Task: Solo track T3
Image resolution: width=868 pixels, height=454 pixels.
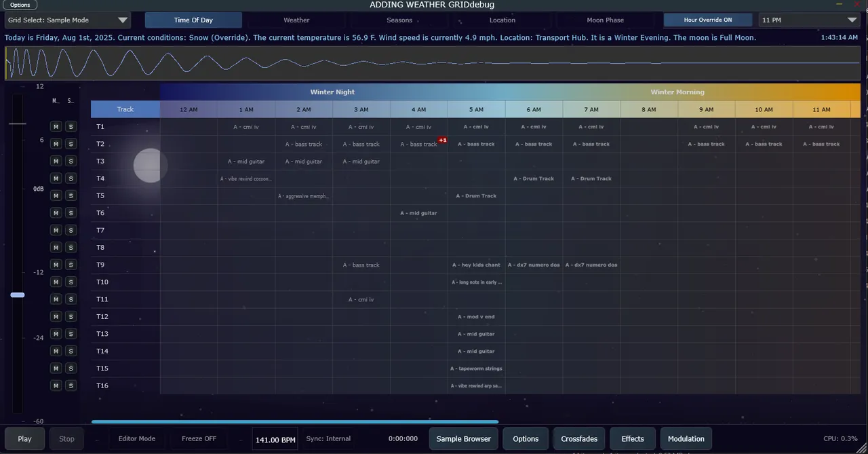Action: [71, 162]
